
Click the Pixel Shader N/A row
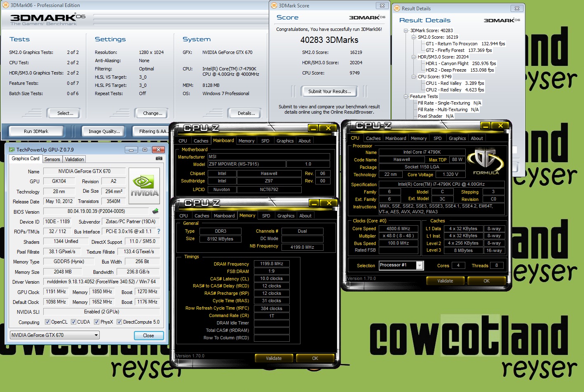coord(436,116)
